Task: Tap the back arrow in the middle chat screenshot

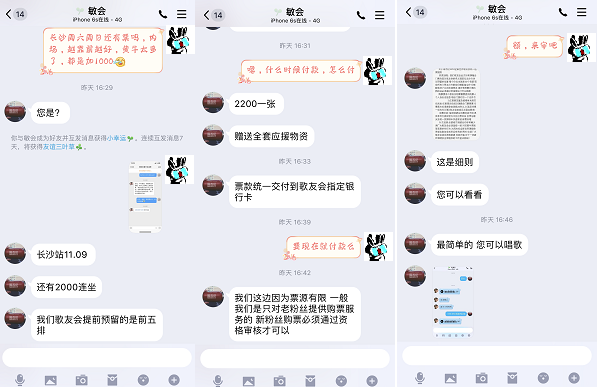Action: tap(206, 15)
